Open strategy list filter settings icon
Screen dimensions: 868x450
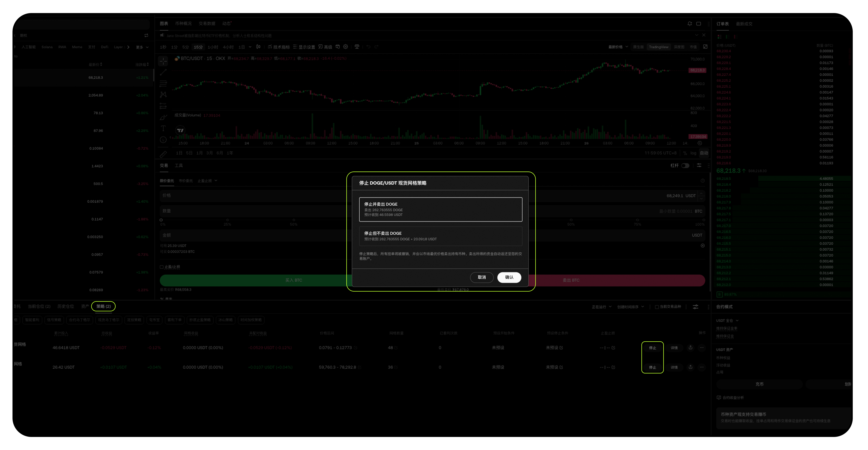point(696,307)
